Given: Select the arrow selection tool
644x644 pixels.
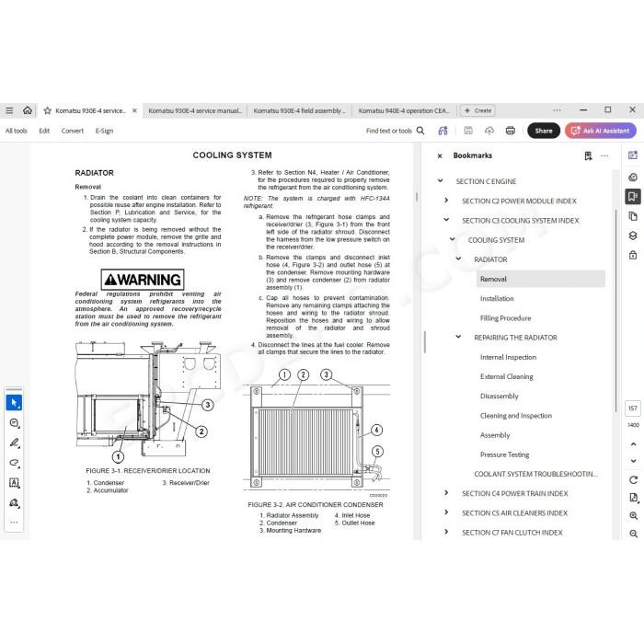Looking at the screenshot, I should tap(14, 403).
